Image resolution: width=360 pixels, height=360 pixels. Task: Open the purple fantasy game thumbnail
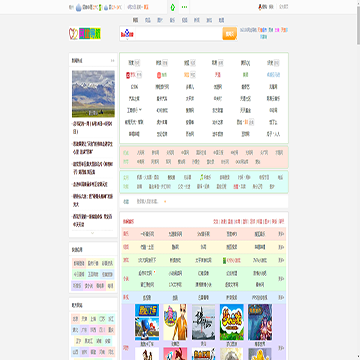[260, 322]
